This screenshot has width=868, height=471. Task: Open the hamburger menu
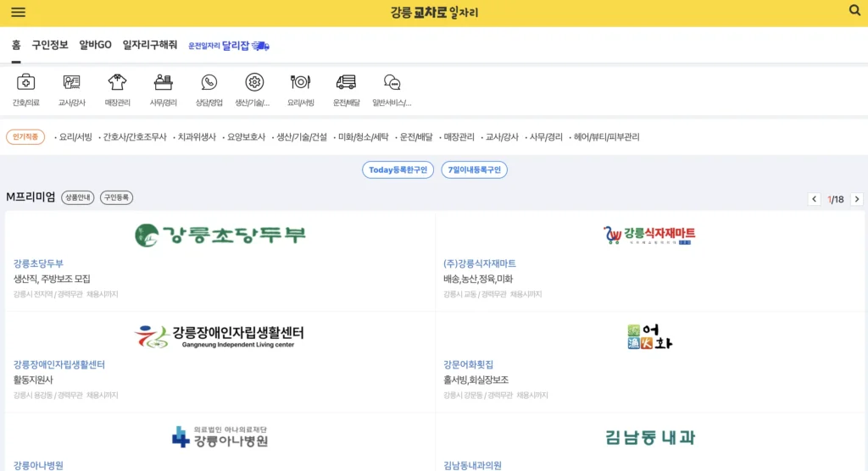(19, 12)
